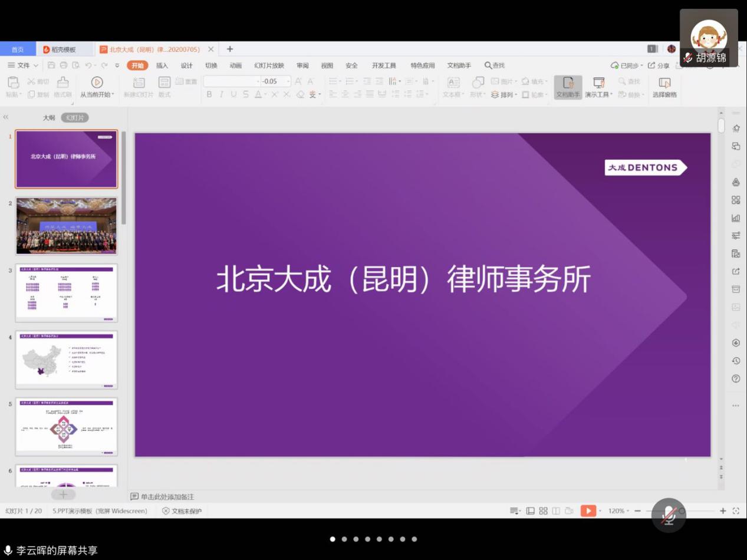The height and width of the screenshot is (560, 747).
Task: Switch panel to 大纲 outline view
Action: 49,118
